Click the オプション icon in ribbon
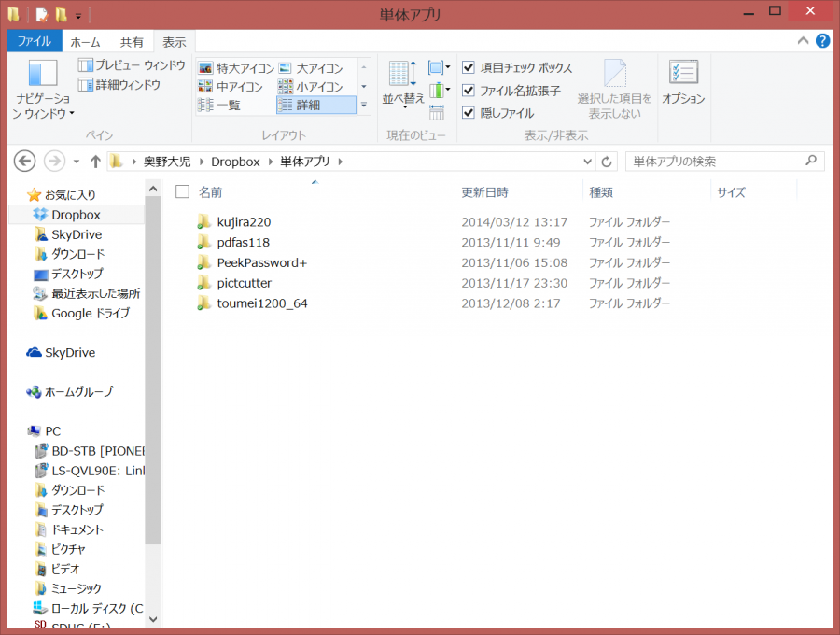Image resolution: width=840 pixels, height=635 pixels. 683,82
